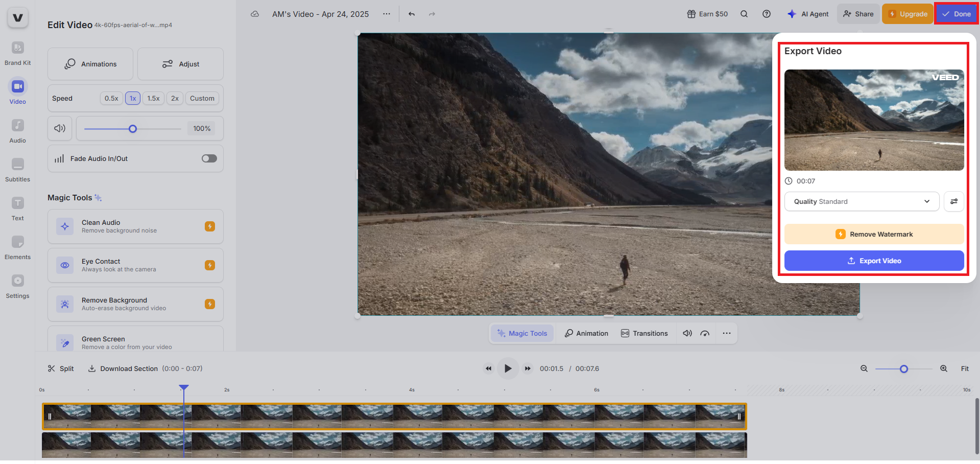This screenshot has height=464, width=980.
Task: Open the Quality Standard dropdown
Action: click(861, 201)
